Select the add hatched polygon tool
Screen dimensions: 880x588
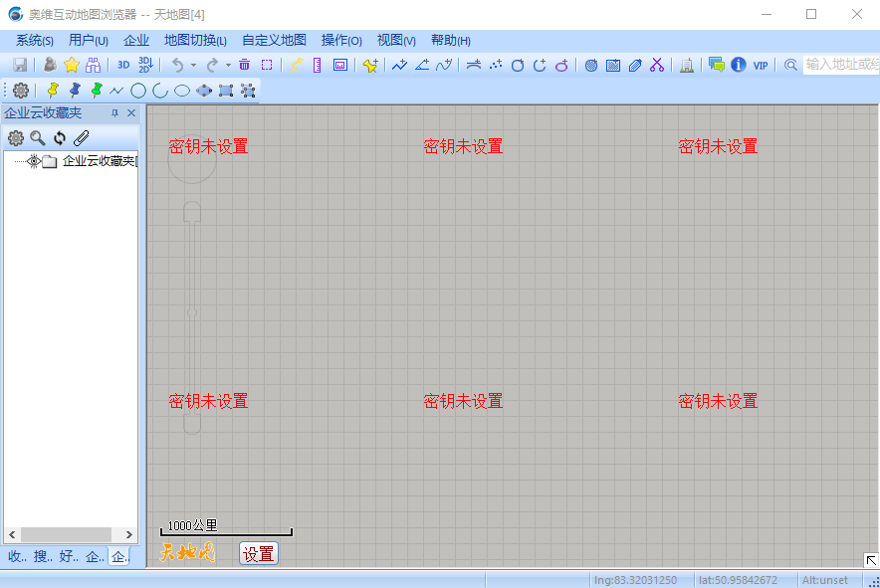tap(635, 65)
